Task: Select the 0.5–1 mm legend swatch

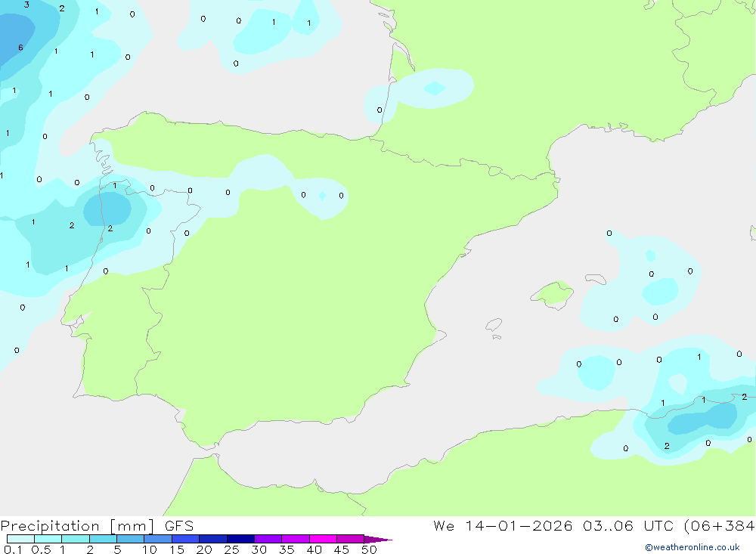Action: click(48, 539)
